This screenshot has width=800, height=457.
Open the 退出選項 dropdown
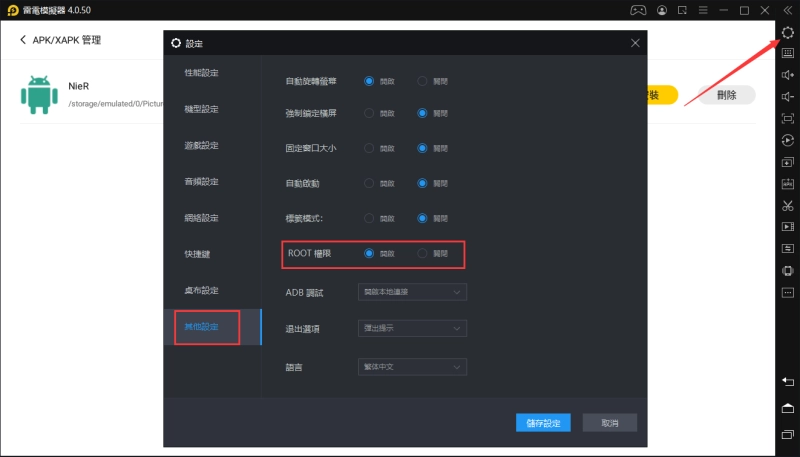coord(412,328)
